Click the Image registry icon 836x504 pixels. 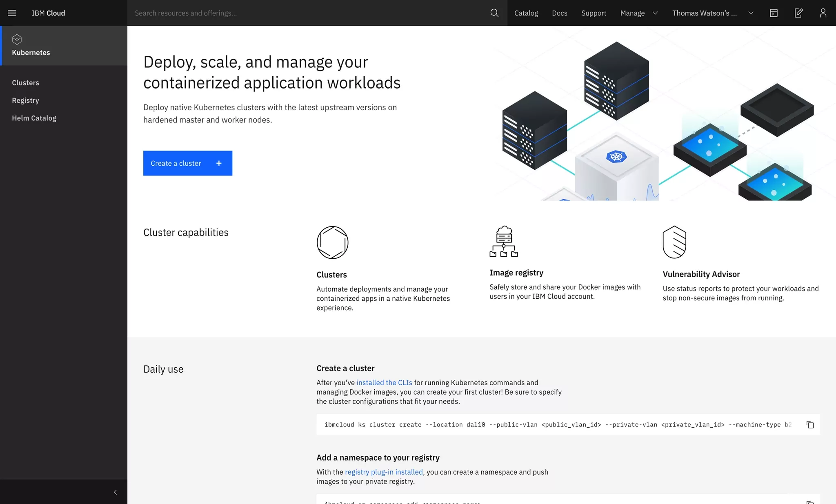[x=504, y=242]
